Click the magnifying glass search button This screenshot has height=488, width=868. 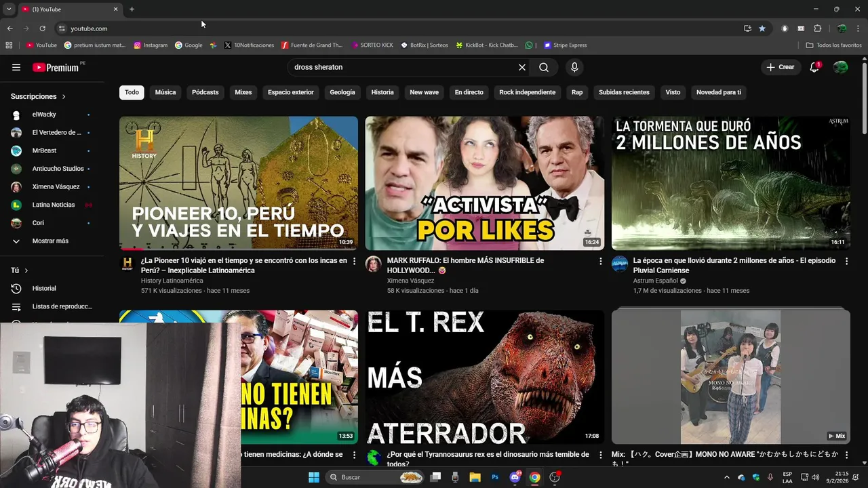[544, 67]
